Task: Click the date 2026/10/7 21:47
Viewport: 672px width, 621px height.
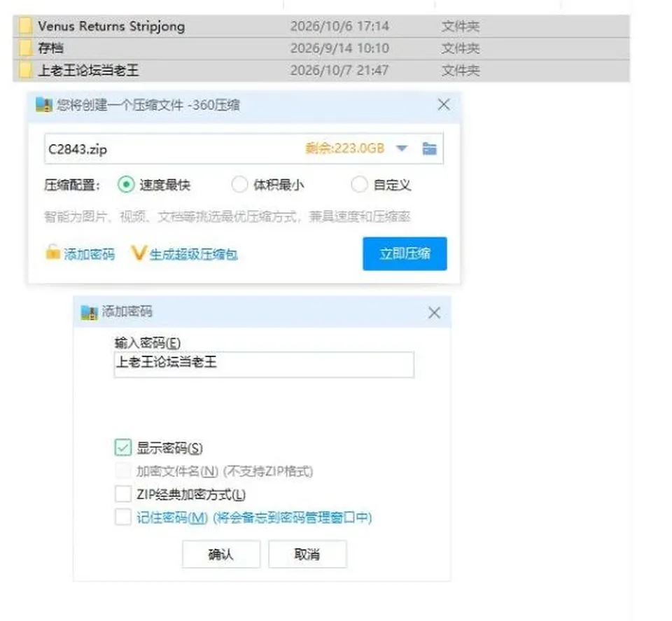Action: point(339,70)
